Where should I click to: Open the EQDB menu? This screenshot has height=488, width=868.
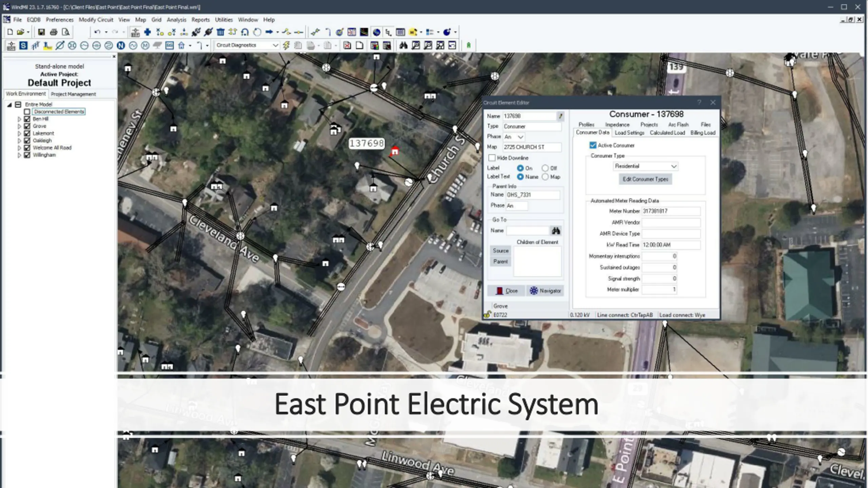pos(34,20)
